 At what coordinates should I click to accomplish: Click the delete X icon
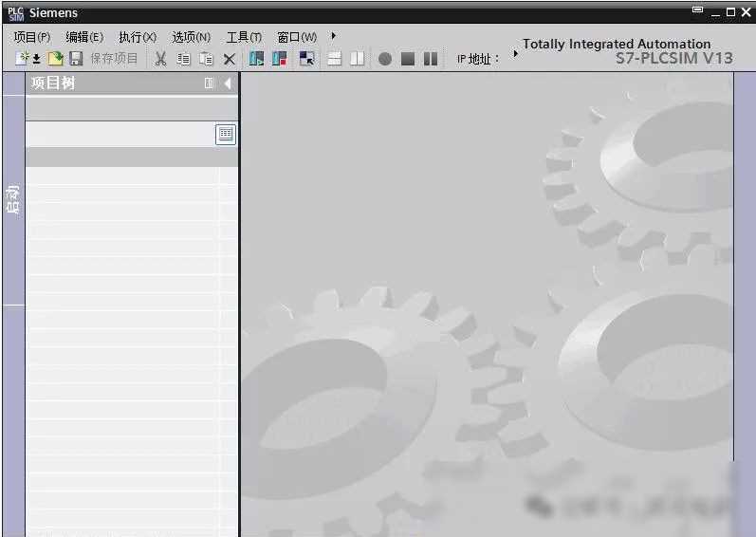click(230, 59)
